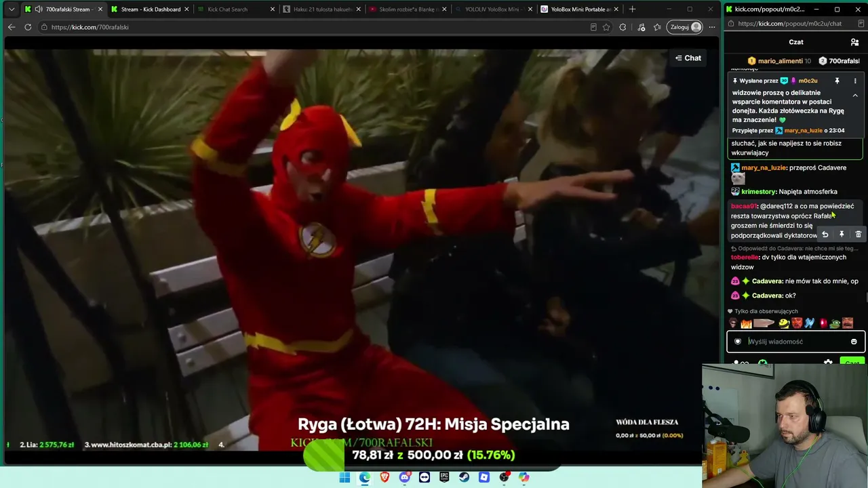The image size is (868, 488).
Task: Switch to YOLOLIV YoloBox Mini tab
Action: [x=494, y=9]
